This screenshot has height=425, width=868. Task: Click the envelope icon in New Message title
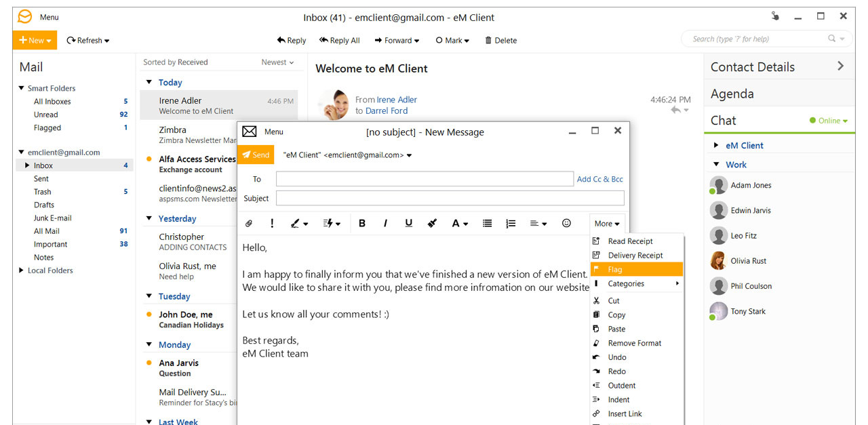250,131
